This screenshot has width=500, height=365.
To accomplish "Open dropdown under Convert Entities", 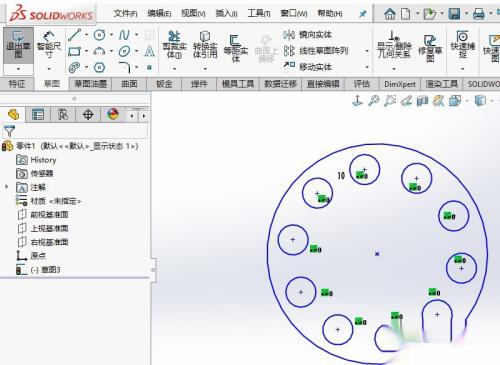I will [205, 69].
